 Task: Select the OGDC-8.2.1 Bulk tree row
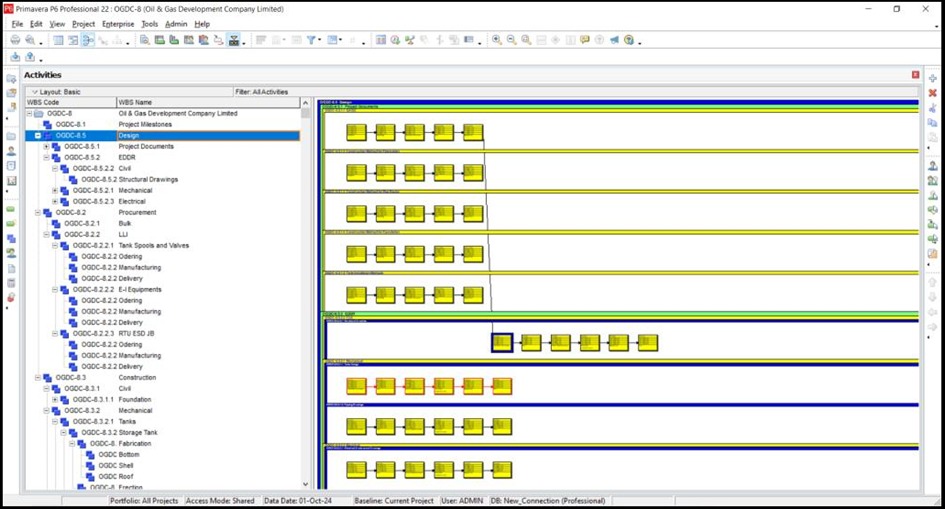(x=163, y=223)
